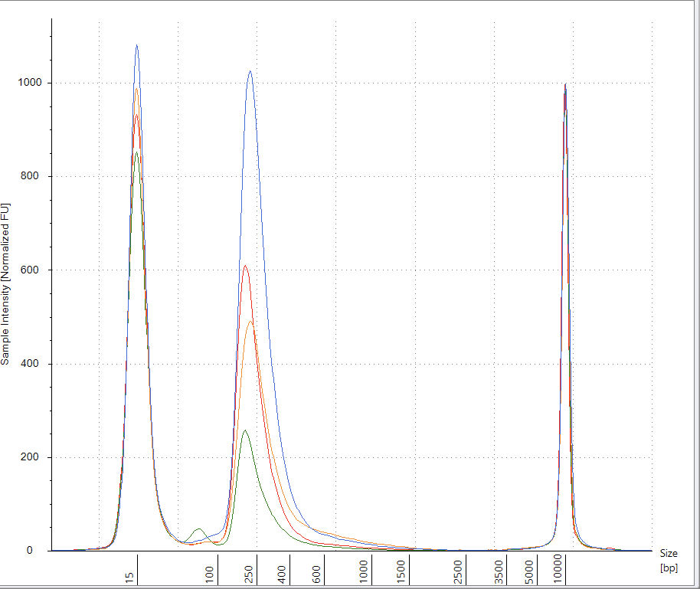Select the green trace peak near 250 bp
Screen dimensions: 700x589
point(244,430)
